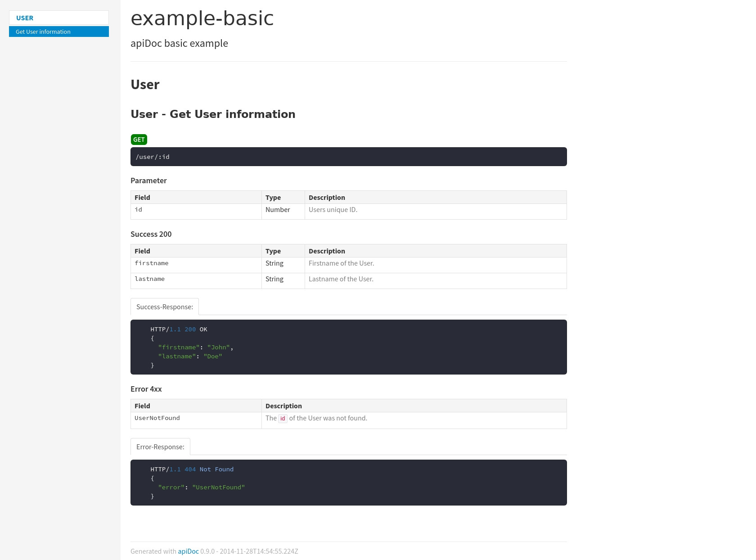Image resolution: width=756 pixels, height=560 pixels.
Task: Click the lastname field row
Action: pos(150,279)
